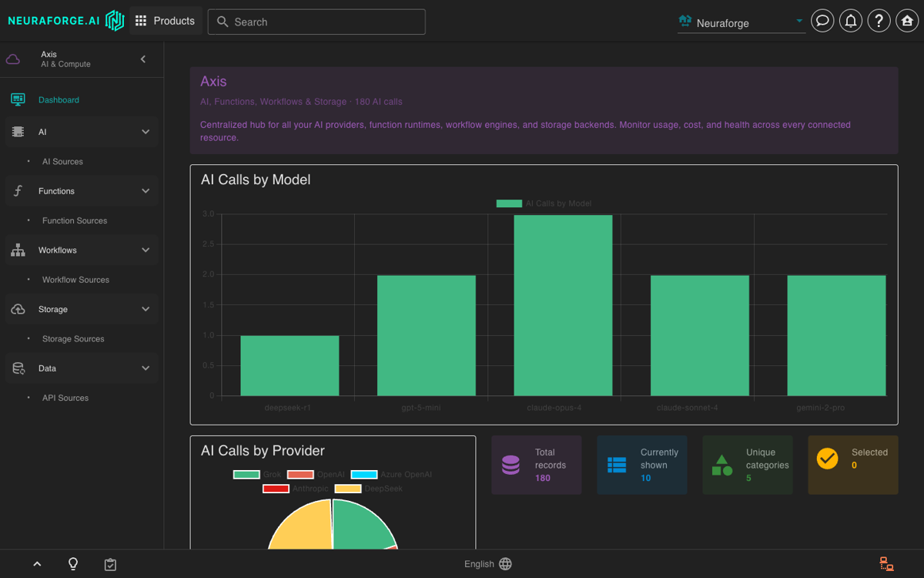The width and height of the screenshot is (924, 578).
Task: Click the gemini-2-pro bar
Action: 836,336
